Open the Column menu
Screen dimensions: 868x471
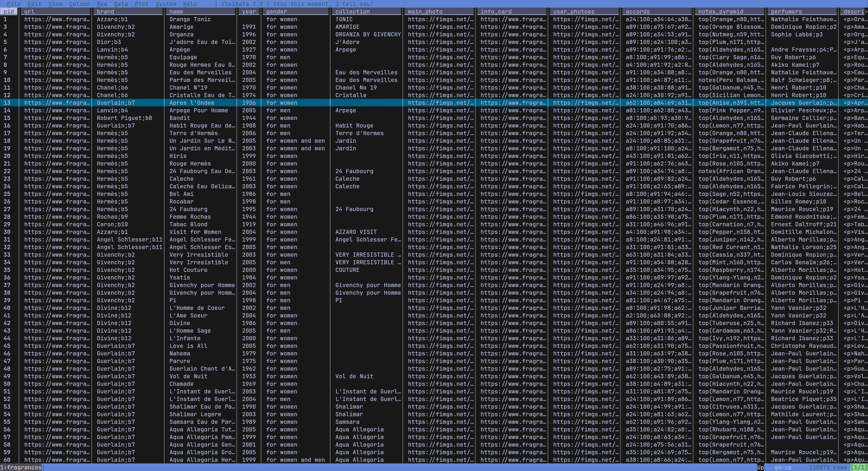(80, 4)
